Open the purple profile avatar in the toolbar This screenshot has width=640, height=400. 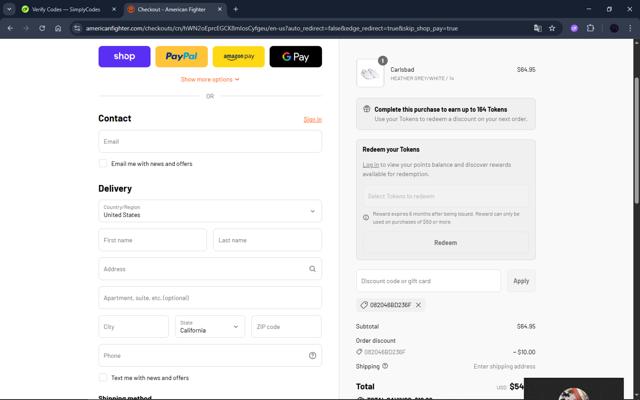point(574,28)
